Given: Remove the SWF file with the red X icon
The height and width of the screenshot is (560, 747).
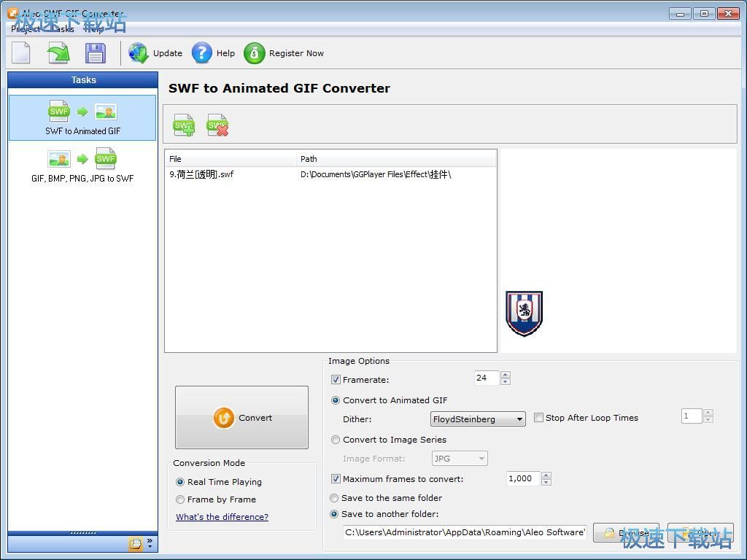Looking at the screenshot, I should [217, 125].
